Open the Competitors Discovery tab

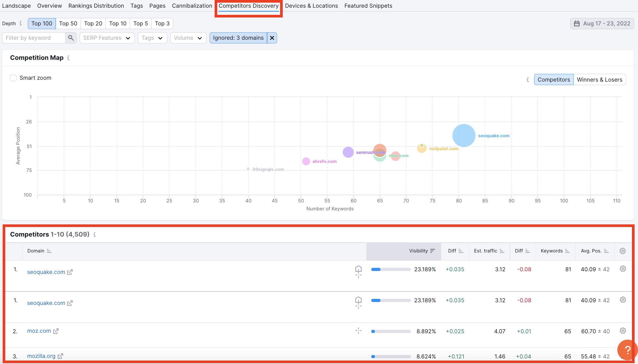pos(249,6)
